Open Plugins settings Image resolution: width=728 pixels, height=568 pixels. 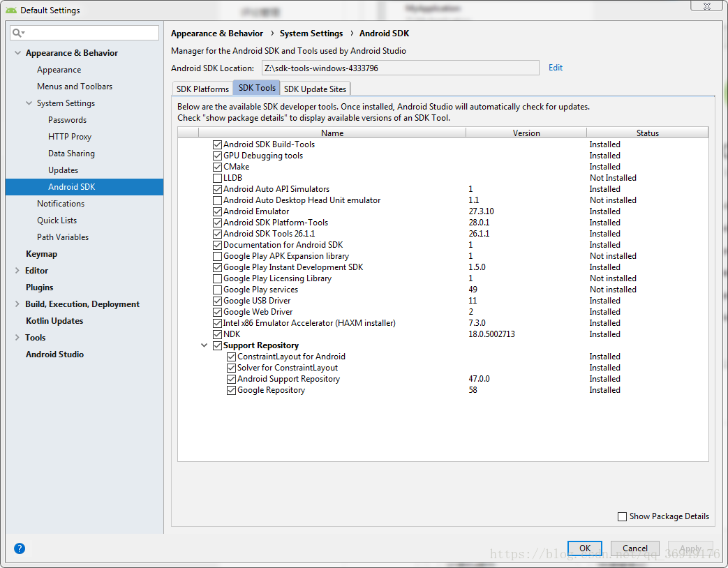tap(40, 287)
